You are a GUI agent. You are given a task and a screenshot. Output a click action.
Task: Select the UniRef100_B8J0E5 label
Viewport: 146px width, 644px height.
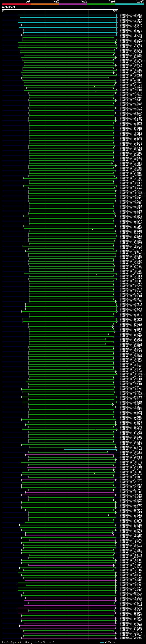[x=131, y=42]
